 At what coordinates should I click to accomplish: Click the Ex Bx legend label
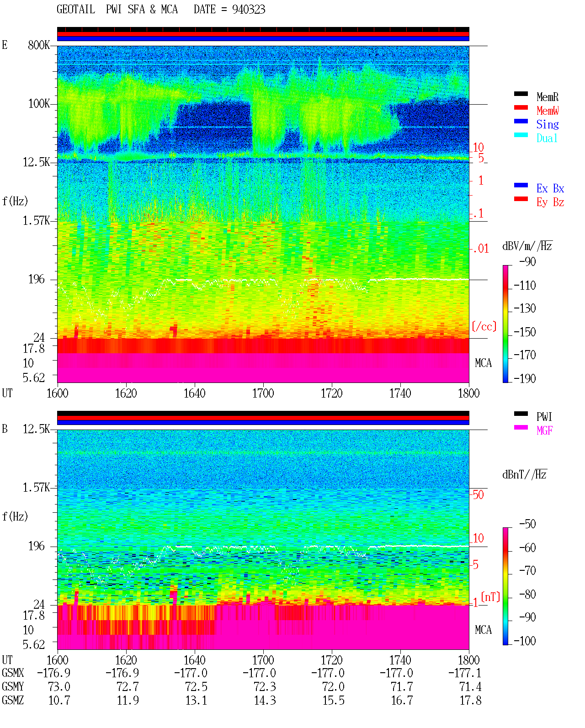point(550,188)
